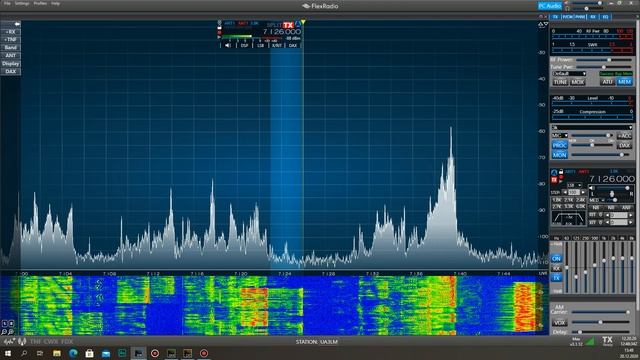Click the red TX icon in the RX panel
The height and width of the screenshot is (360, 640).
click(x=554, y=180)
